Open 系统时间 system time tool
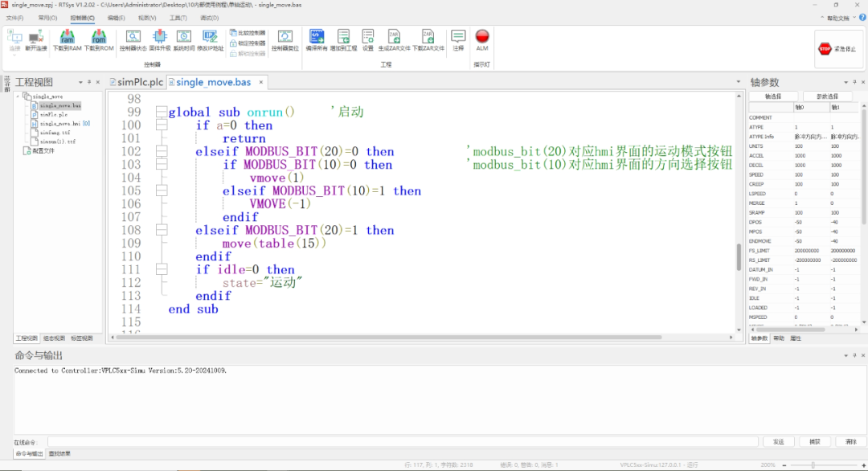The image size is (868, 471). 184,41
